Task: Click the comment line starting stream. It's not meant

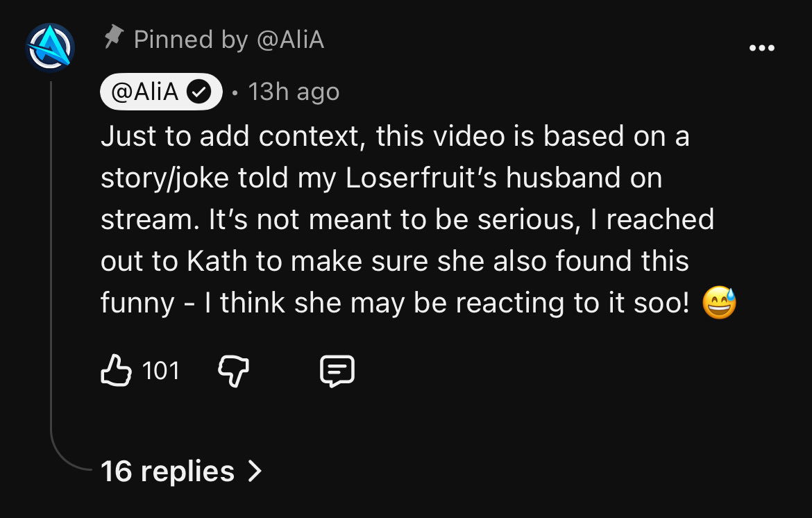Action: (407, 219)
